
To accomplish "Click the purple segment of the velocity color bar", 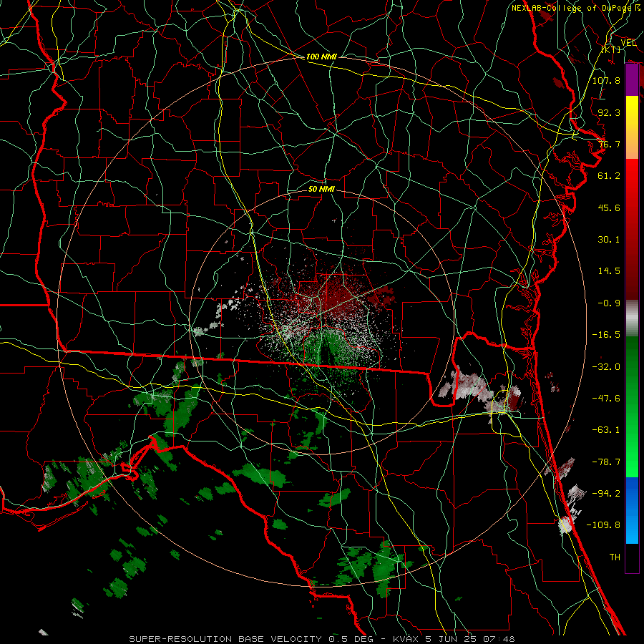I will click(632, 80).
